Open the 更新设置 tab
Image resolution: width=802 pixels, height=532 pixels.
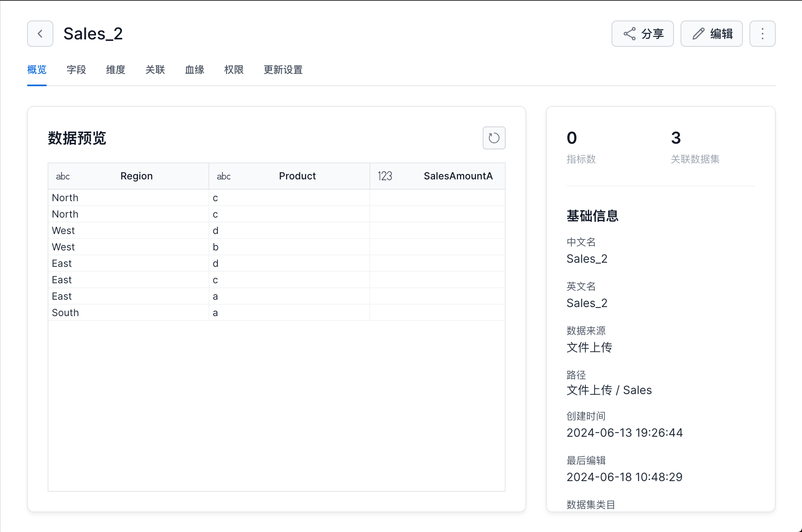(283, 70)
